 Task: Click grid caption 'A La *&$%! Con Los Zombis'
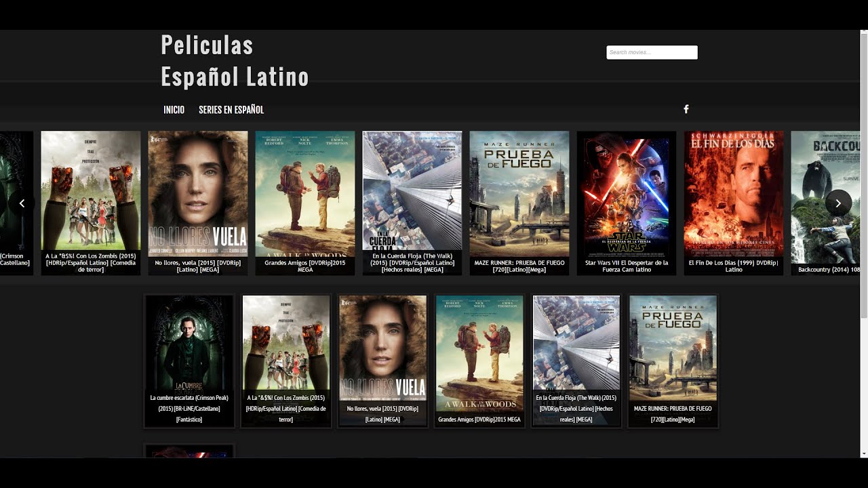coord(286,409)
